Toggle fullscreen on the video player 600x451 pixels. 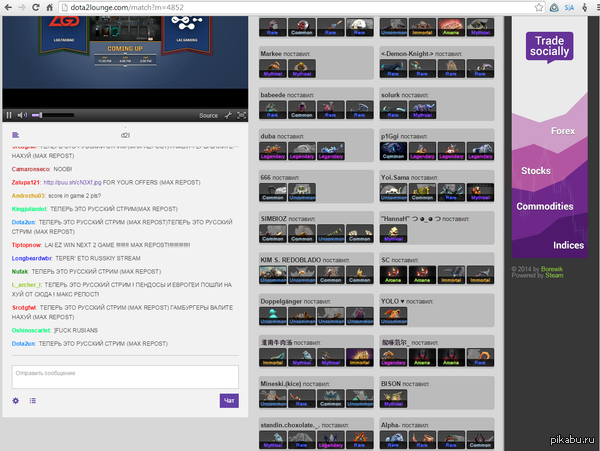pyautogui.click(x=241, y=115)
